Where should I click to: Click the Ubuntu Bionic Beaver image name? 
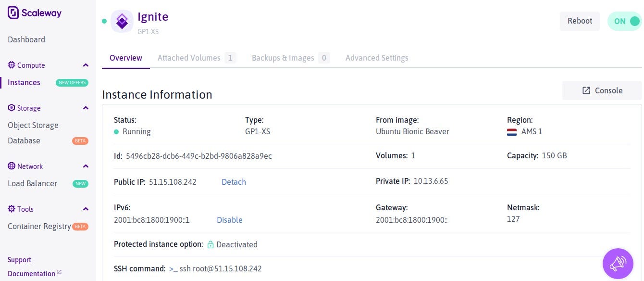point(412,131)
